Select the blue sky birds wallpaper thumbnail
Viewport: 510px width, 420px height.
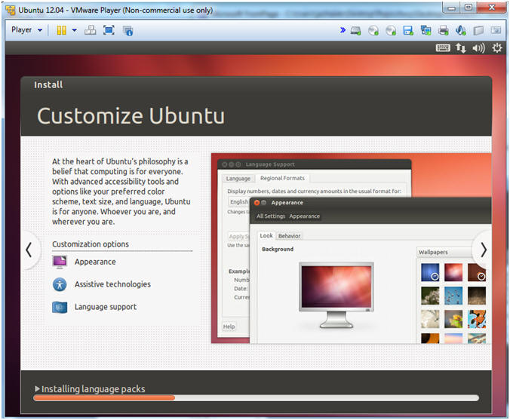pyautogui.click(x=453, y=296)
